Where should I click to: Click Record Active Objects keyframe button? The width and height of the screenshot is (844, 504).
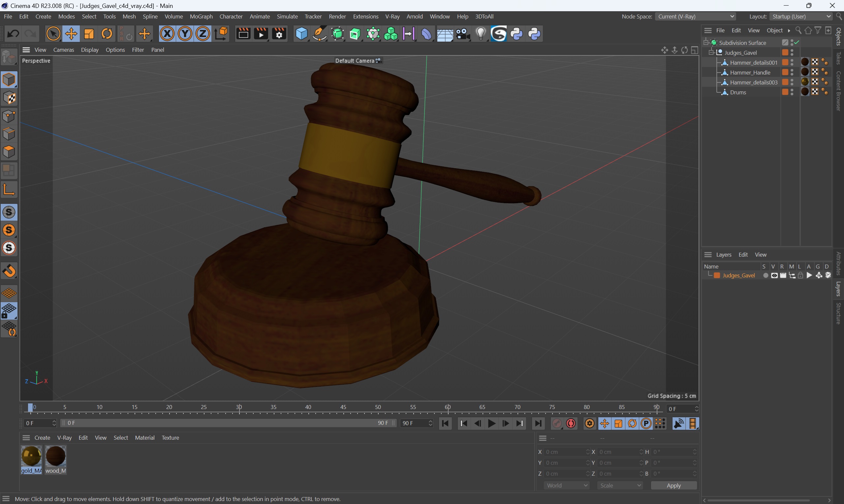point(557,423)
